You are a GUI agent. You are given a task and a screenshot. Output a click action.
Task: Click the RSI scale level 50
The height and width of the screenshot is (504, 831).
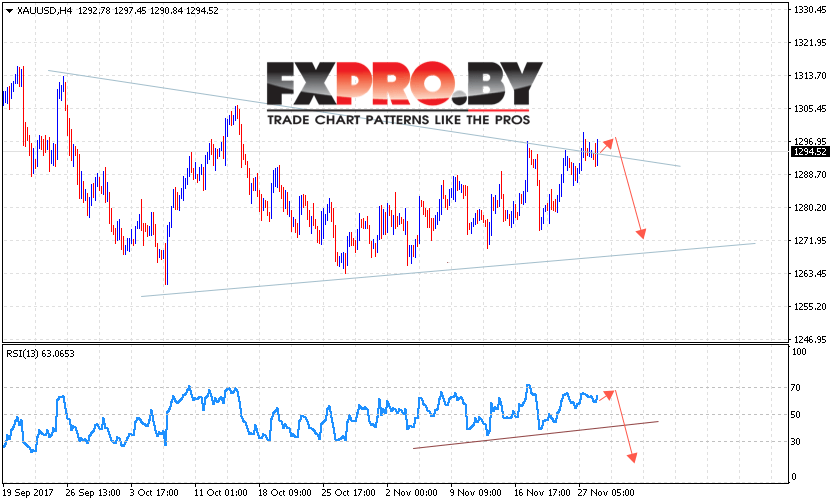pyautogui.click(x=795, y=414)
